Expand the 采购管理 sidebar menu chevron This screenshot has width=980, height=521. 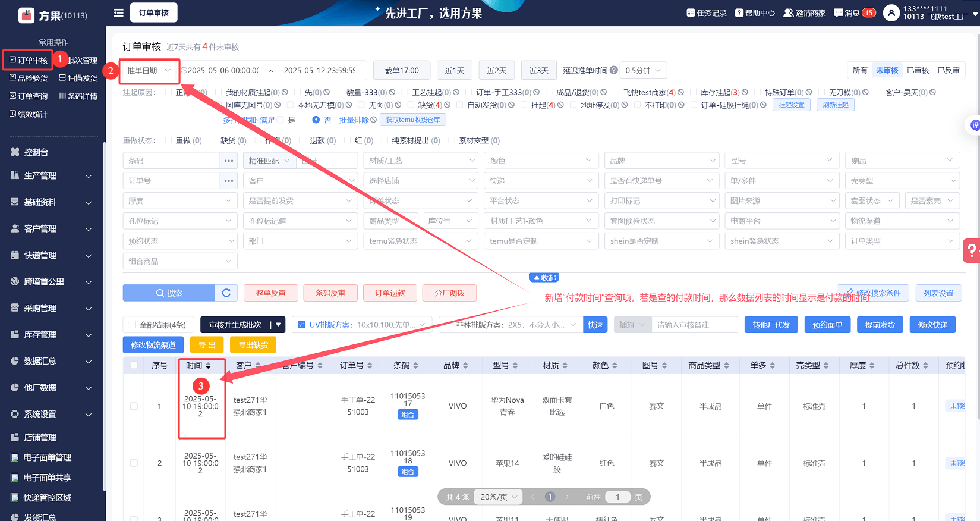coord(89,308)
